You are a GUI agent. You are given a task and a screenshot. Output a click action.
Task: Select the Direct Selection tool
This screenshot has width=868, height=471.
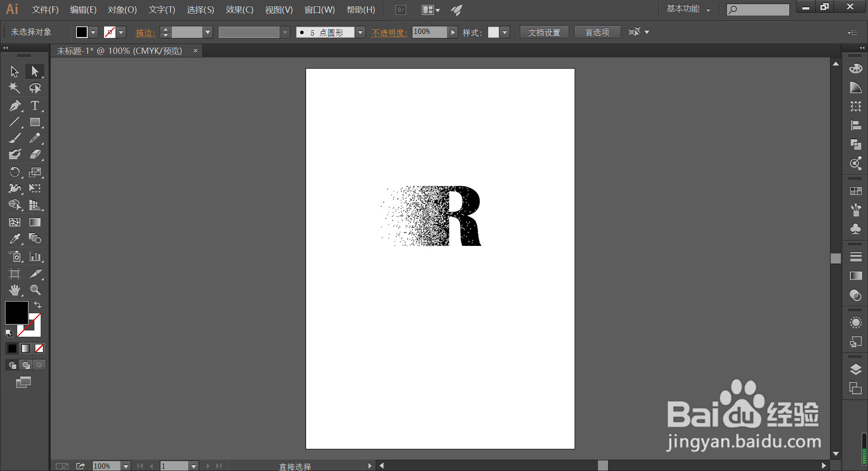(35, 71)
